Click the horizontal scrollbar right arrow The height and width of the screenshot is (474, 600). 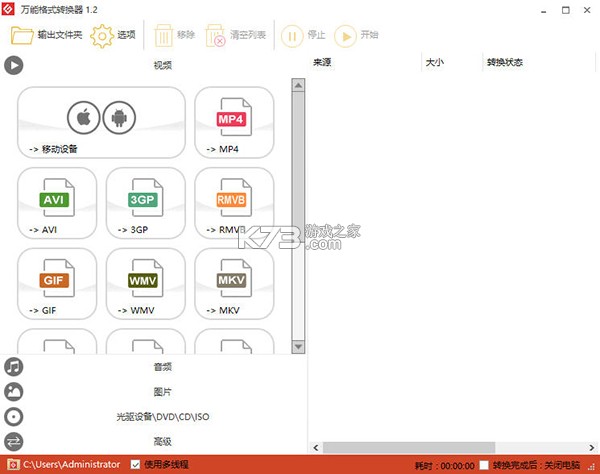[591, 448]
